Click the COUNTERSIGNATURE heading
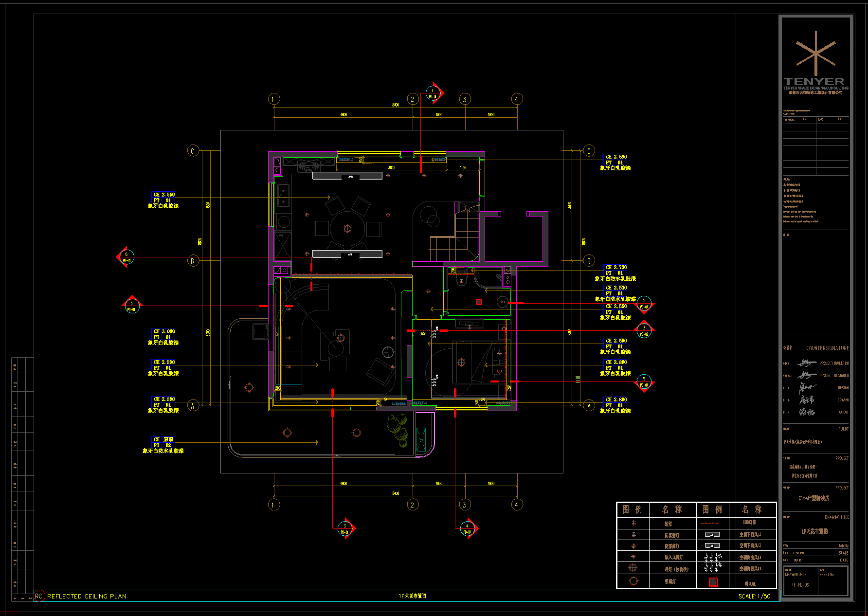Viewport: 868px width, 616px height. click(828, 348)
